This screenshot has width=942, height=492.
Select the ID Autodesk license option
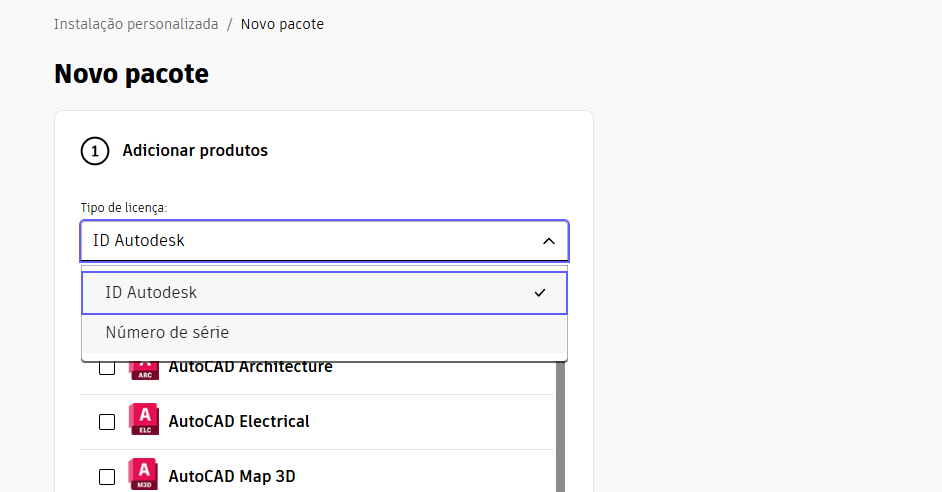324,293
